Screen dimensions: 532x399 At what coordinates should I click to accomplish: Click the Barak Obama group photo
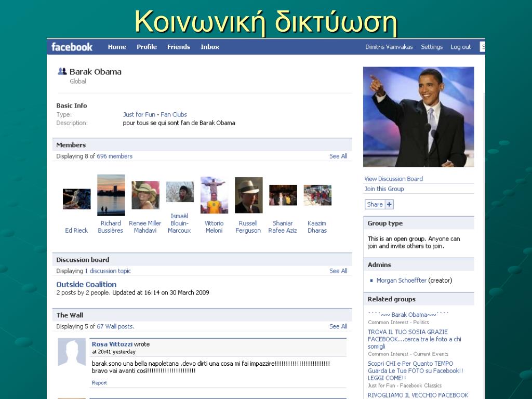pyautogui.click(x=418, y=117)
